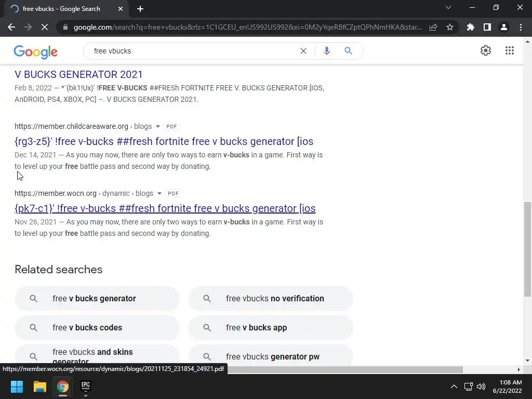532x399 pixels.
Task: Search free v bucks app
Action: pyautogui.click(x=271, y=328)
